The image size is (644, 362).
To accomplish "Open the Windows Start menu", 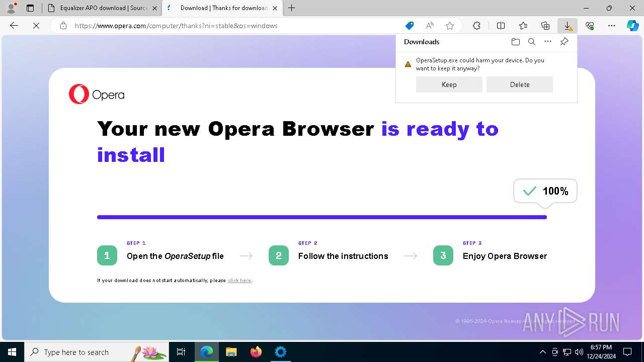I will tap(12, 352).
